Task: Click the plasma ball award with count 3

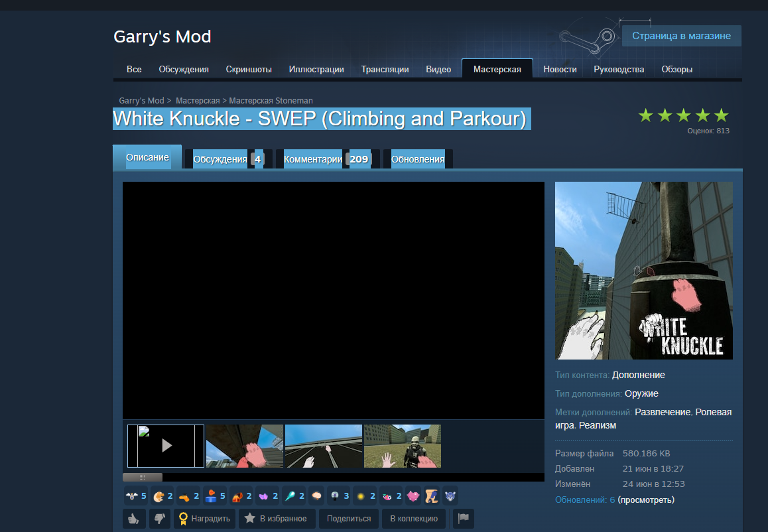Action: pos(340,496)
